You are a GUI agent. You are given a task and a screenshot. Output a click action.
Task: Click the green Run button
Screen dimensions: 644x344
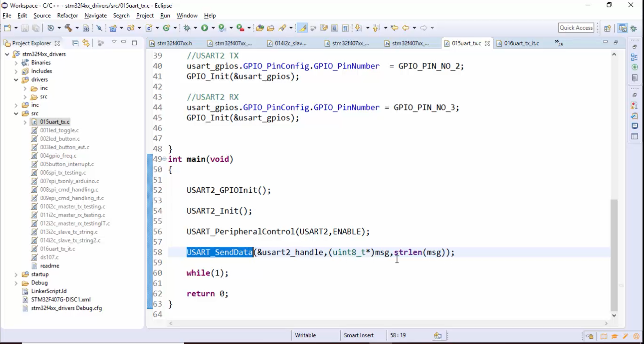[x=205, y=28]
